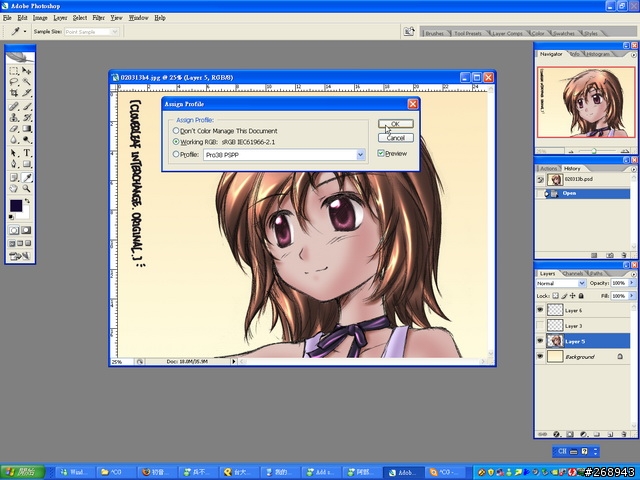Open the Profile dropdown list
The height and width of the screenshot is (480, 640).
[360, 155]
